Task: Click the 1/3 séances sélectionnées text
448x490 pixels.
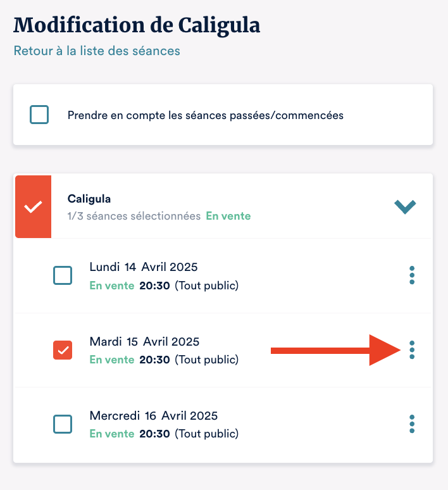Action: point(134,216)
